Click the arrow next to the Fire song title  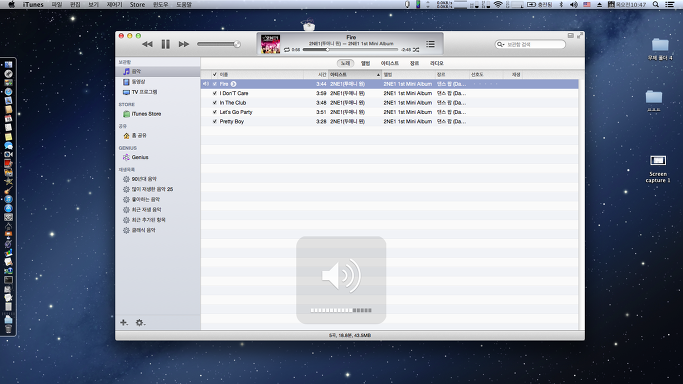coord(233,84)
